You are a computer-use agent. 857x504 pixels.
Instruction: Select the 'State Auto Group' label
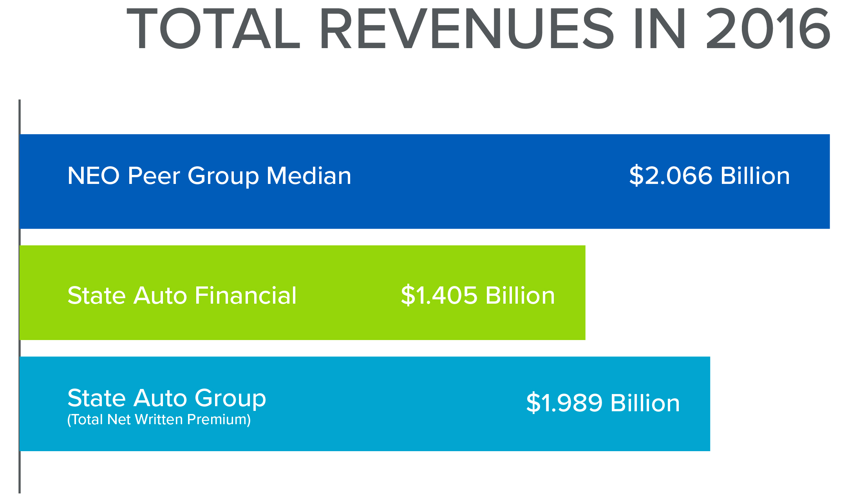[167, 398]
